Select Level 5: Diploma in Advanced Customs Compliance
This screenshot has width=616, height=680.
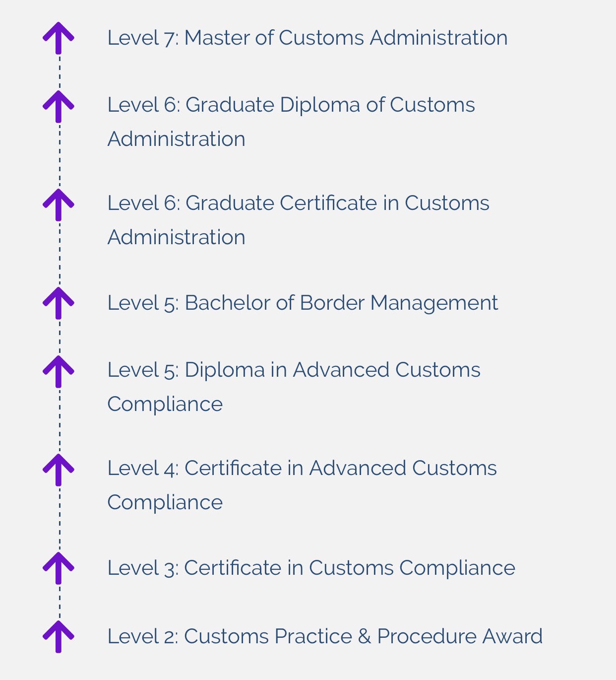pos(294,387)
